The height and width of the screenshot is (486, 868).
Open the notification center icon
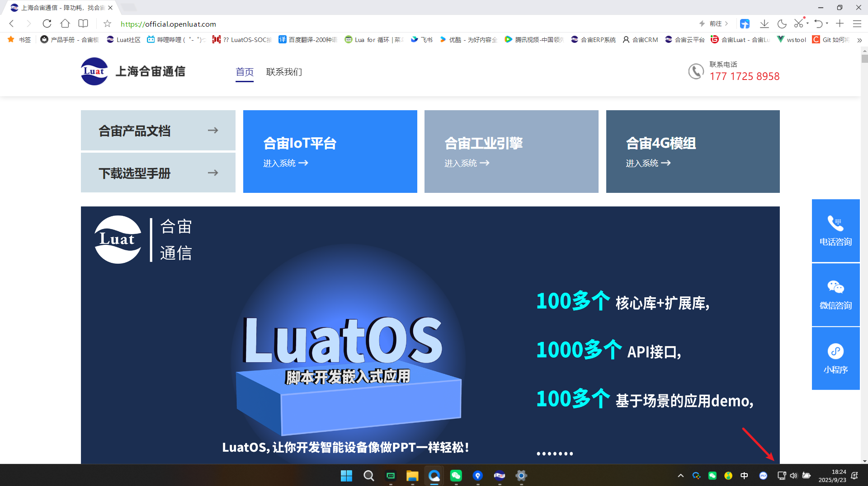point(854,476)
